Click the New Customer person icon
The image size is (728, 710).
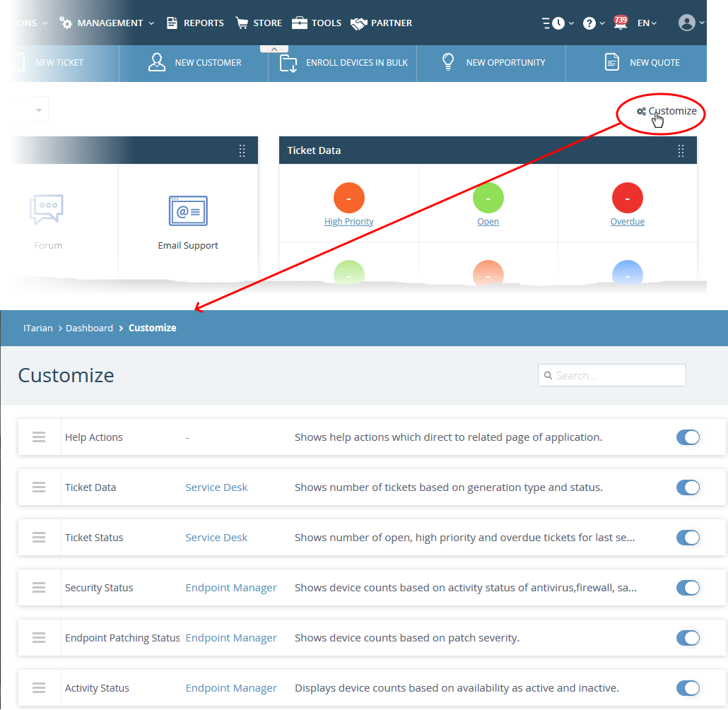click(x=157, y=62)
